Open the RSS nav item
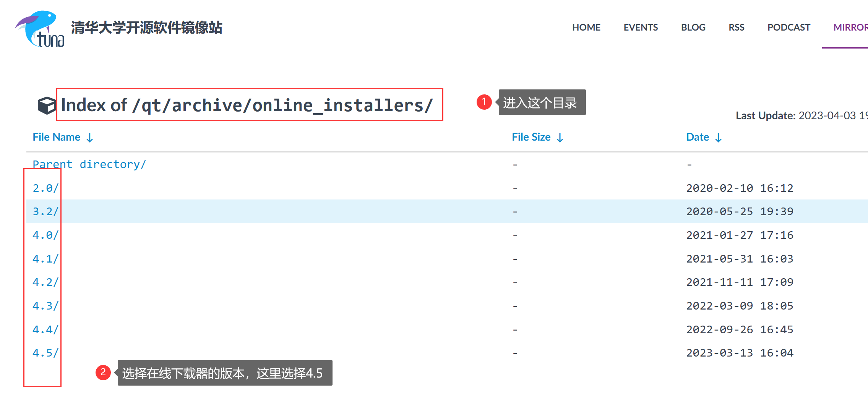868x394 pixels. pyautogui.click(x=737, y=28)
